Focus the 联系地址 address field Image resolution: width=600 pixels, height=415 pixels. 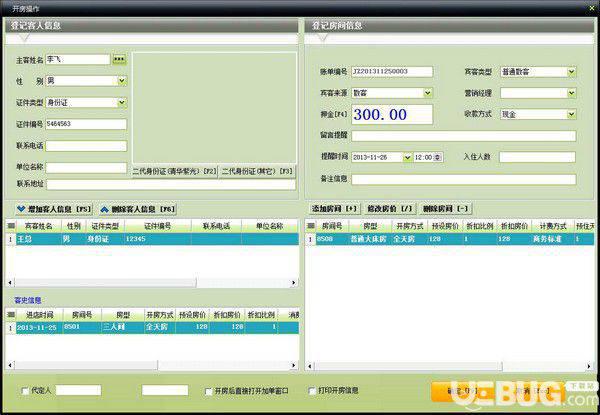tap(171, 184)
